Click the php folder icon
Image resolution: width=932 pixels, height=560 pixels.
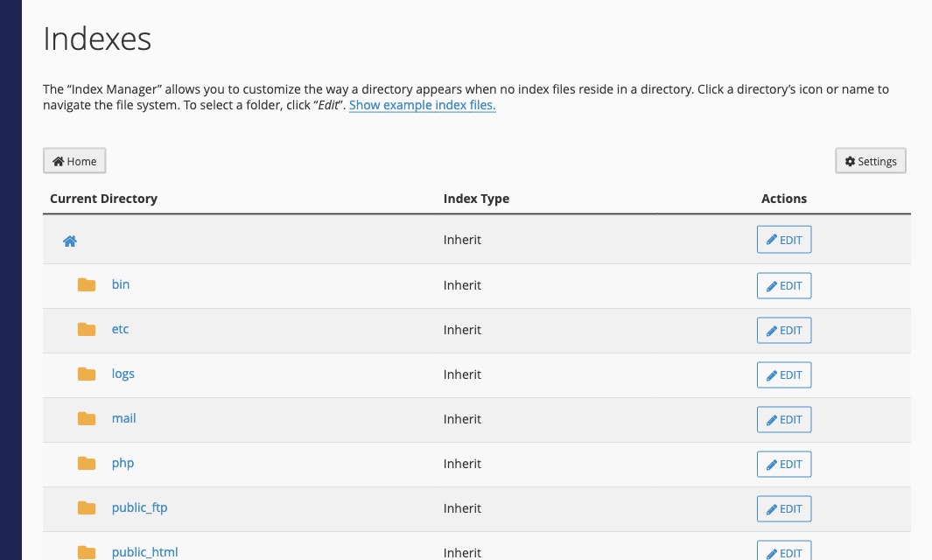pyautogui.click(x=87, y=463)
